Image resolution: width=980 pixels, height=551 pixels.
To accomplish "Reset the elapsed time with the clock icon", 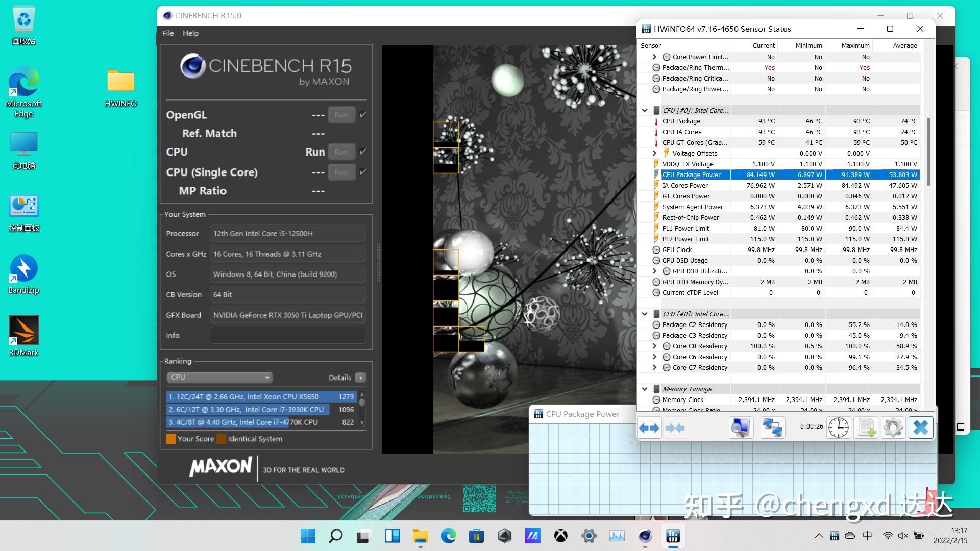I will [838, 428].
